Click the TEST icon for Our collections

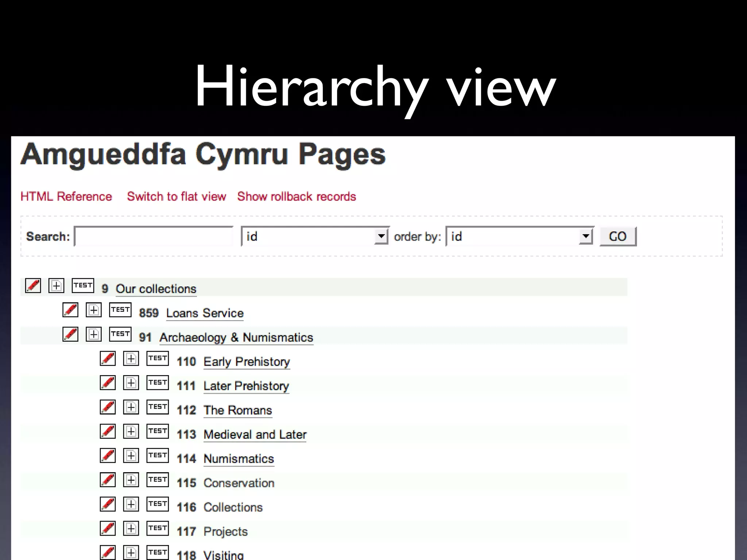[x=83, y=285]
